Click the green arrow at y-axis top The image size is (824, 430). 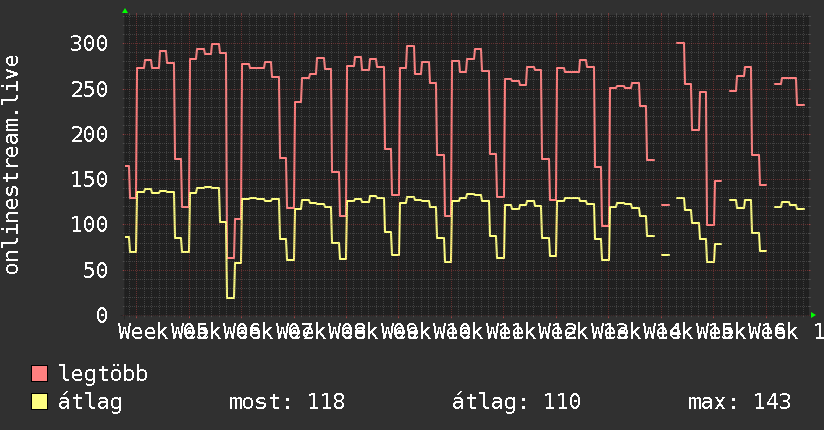coord(125,11)
